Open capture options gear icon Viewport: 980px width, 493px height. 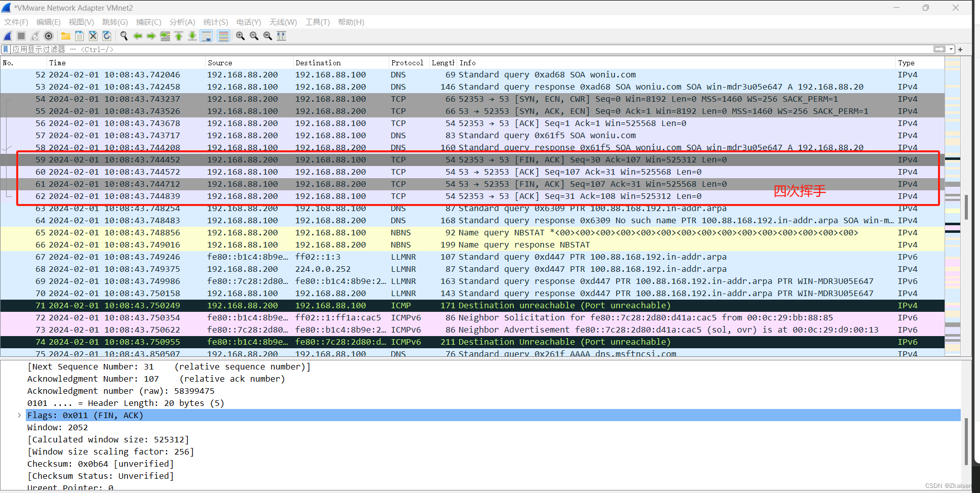click(x=49, y=36)
